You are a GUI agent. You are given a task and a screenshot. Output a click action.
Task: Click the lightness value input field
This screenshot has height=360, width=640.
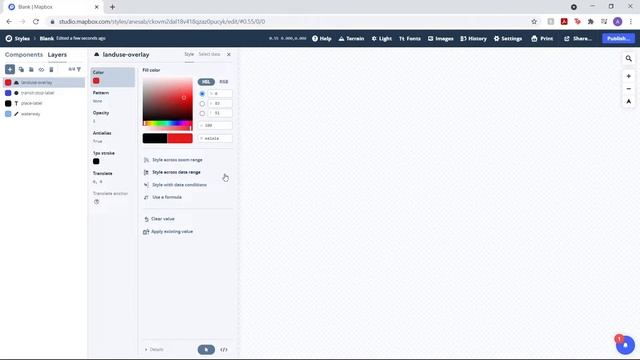tap(220, 113)
